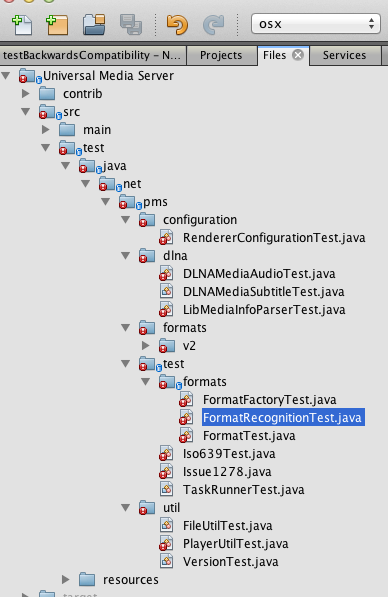388x597 pixels.
Task: Select Issue1278.java
Action: point(227,471)
